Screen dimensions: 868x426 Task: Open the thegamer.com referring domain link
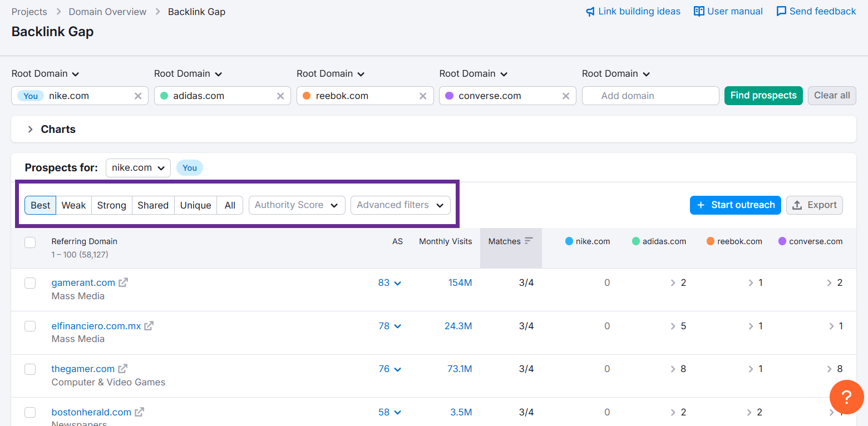83,369
